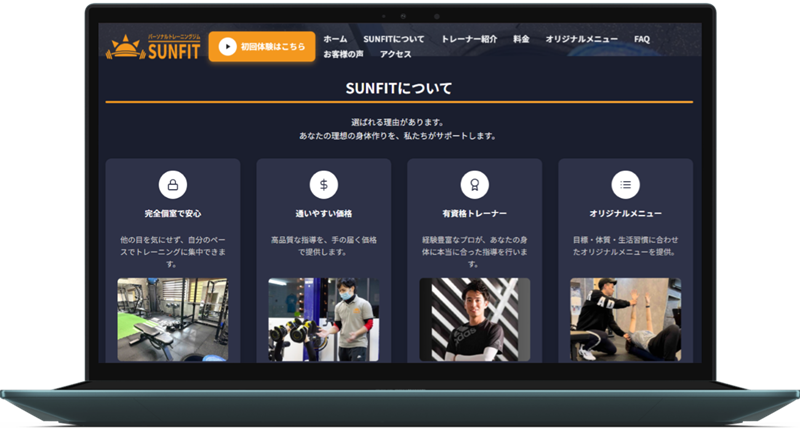The height and width of the screenshot is (430, 800).
Task: Open the 初回体験はこちら button
Action: pos(262,46)
